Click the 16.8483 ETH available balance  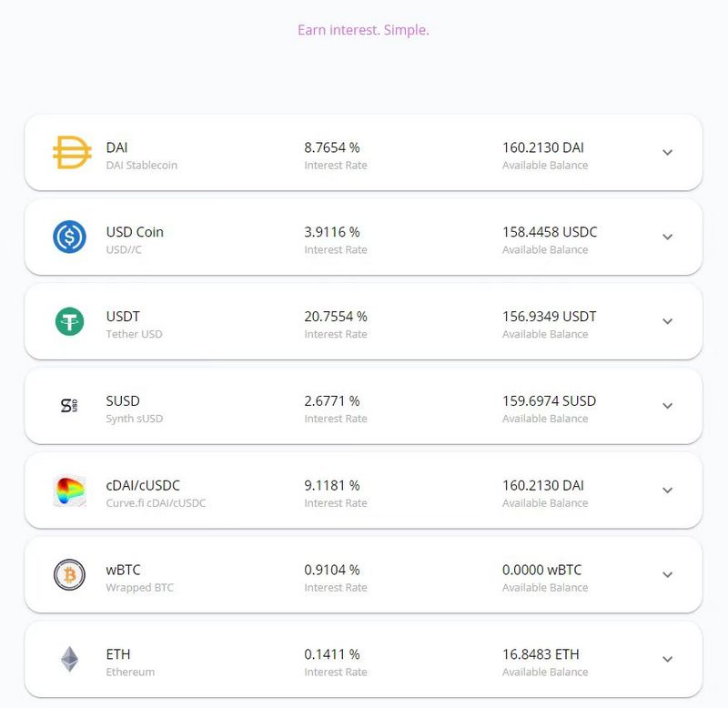542,654
